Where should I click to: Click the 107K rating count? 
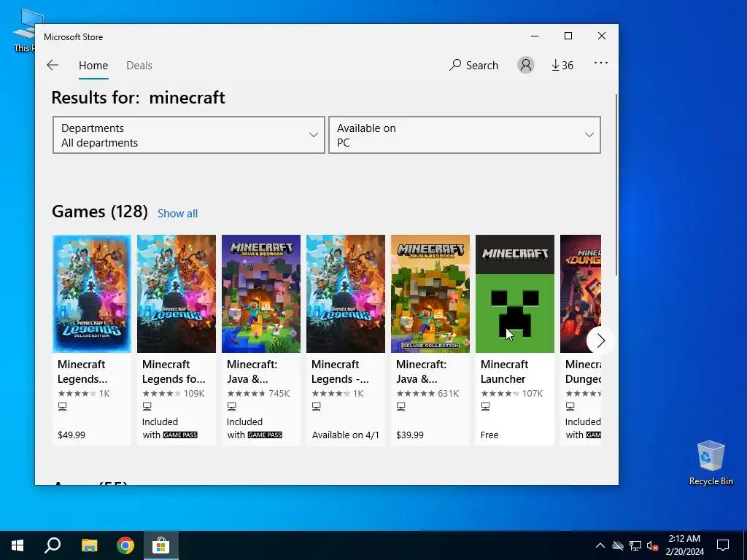533,393
